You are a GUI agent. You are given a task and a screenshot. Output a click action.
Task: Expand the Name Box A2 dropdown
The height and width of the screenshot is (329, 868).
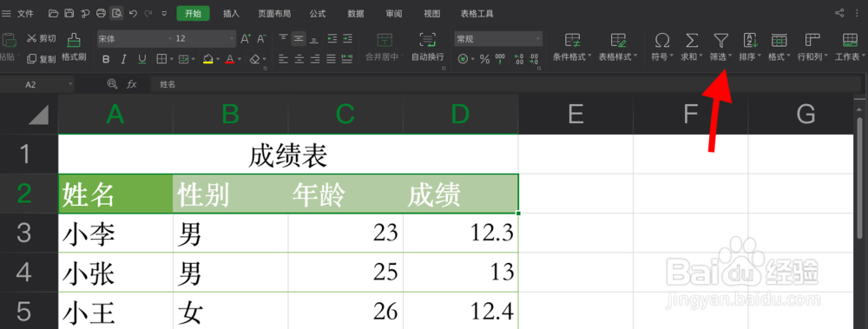(x=70, y=84)
